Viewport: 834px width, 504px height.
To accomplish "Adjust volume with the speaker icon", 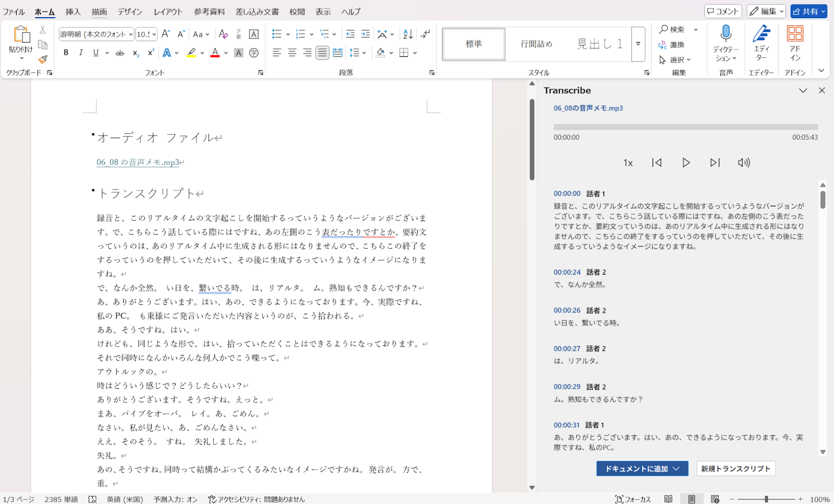I will point(744,163).
